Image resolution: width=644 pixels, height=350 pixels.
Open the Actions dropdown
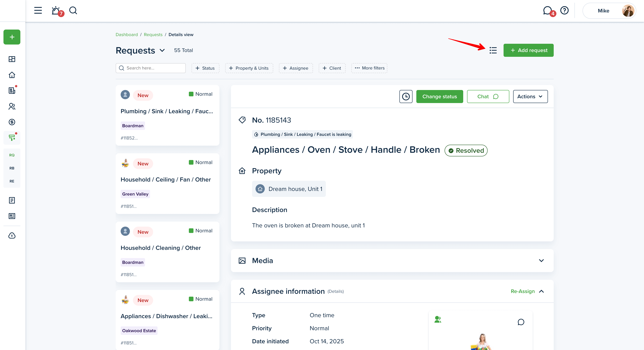click(x=530, y=96)
